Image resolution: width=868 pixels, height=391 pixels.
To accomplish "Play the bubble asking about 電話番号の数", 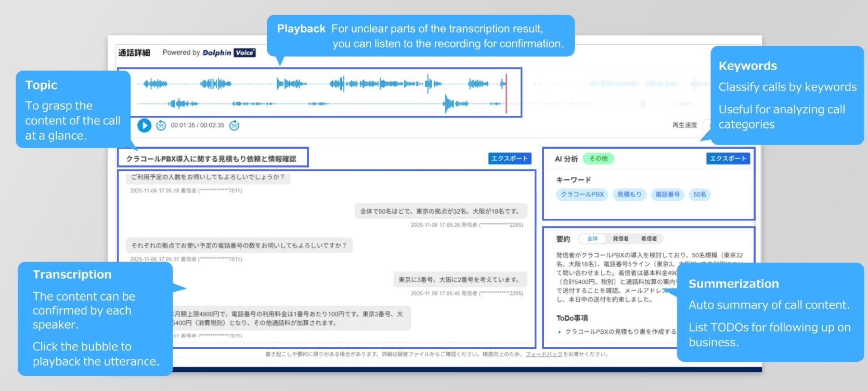I will [239, 245].
